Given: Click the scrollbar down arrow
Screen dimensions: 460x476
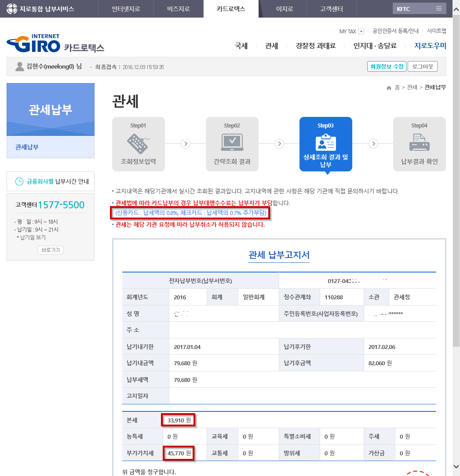Looking at the screenshot, I should (x=456, y=466).
